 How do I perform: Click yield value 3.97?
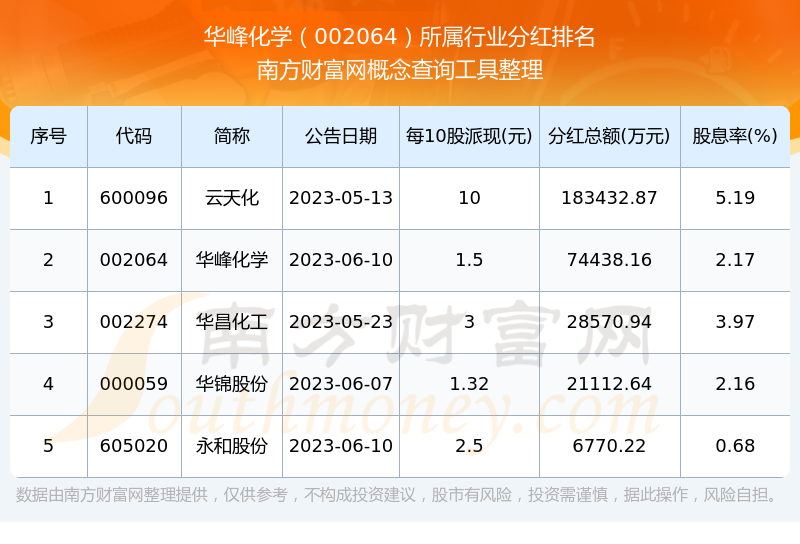pos(735,322)
